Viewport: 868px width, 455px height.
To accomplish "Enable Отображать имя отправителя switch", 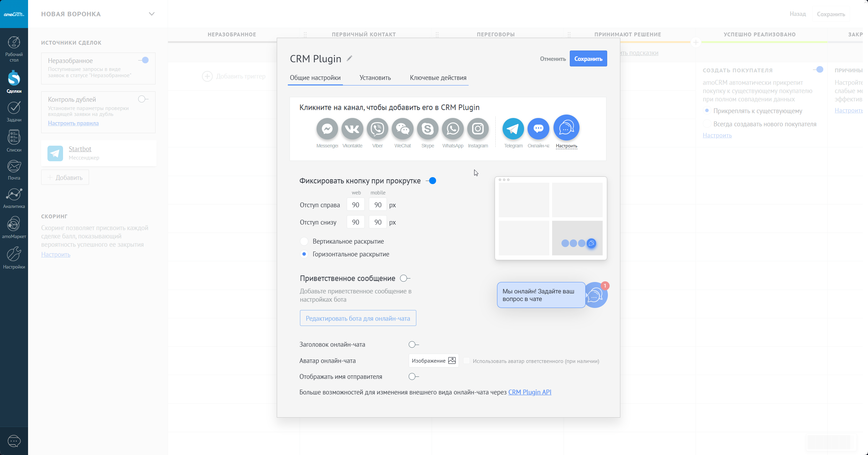I will tap(413, 376).
